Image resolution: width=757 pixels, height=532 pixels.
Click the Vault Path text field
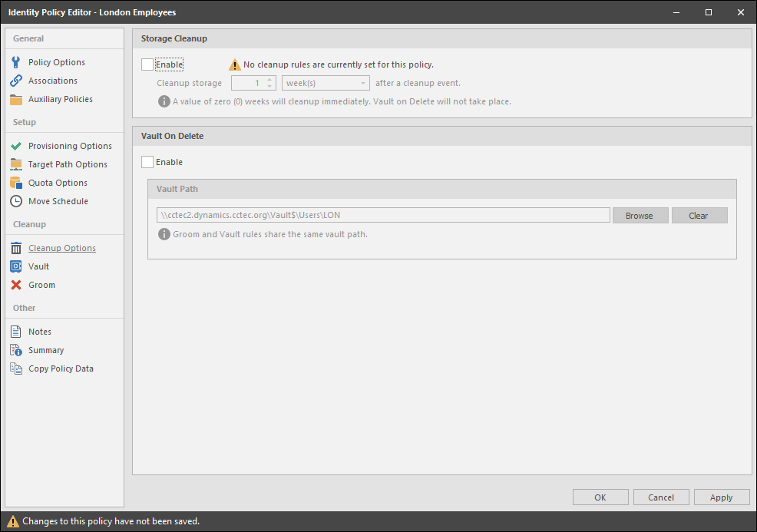(383, 215)
